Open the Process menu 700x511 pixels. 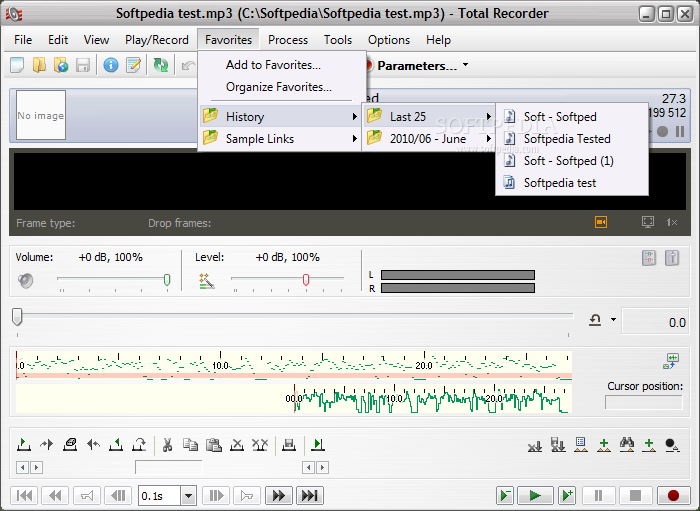tap(288, 40)
